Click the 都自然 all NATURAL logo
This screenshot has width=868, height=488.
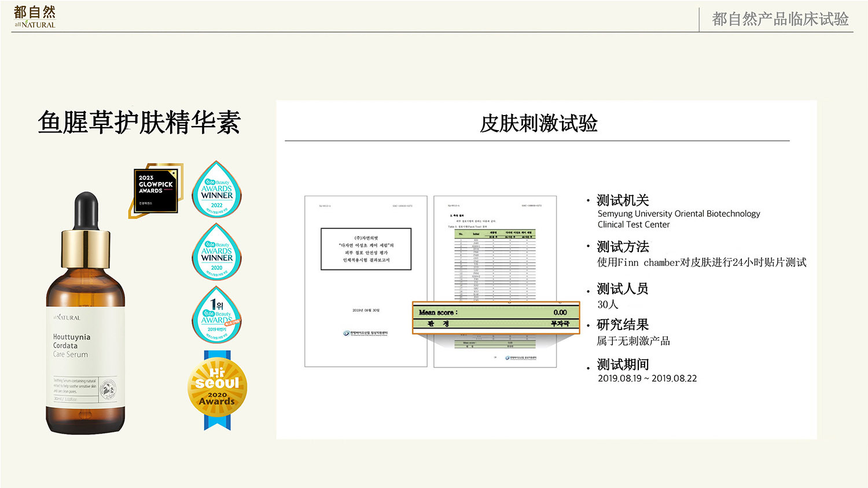point(35,17)
